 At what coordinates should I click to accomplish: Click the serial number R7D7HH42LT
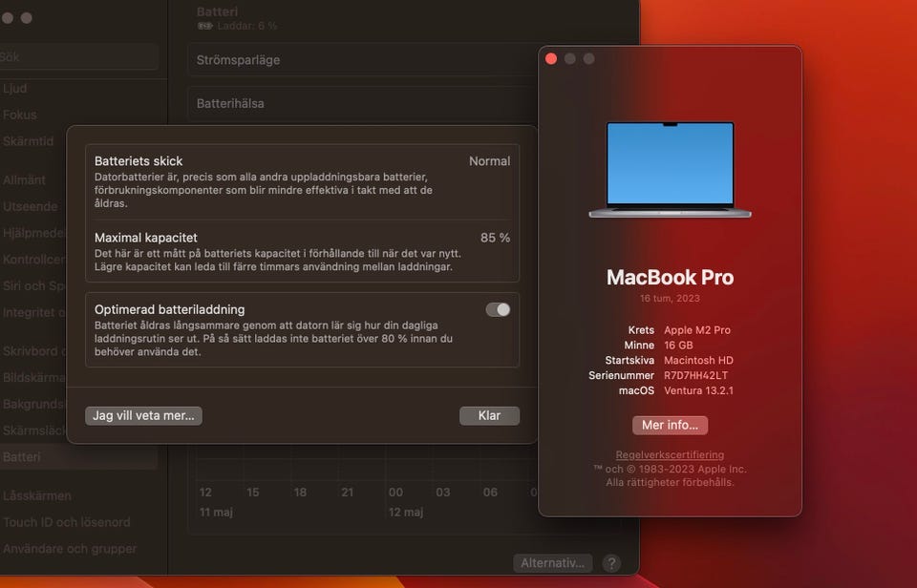click(695, 375)
